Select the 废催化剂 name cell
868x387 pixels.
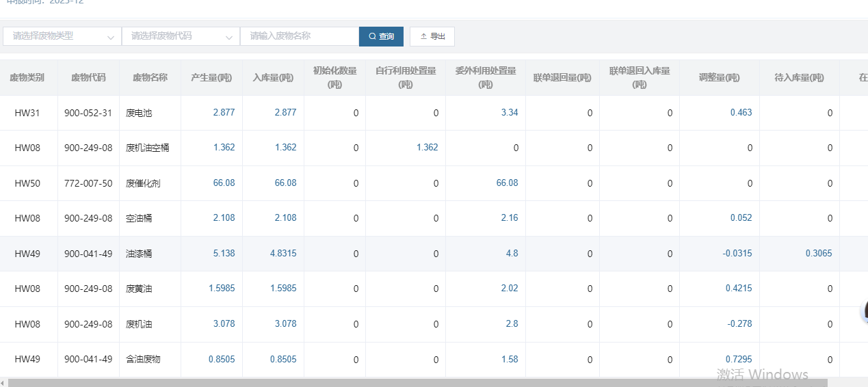(x=143, y=183)
